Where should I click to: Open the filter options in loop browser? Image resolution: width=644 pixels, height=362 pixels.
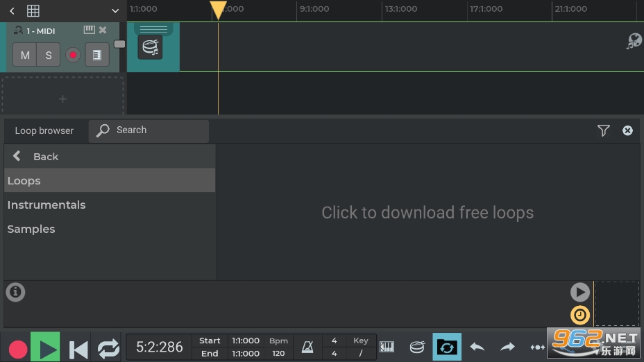(603, 130)
